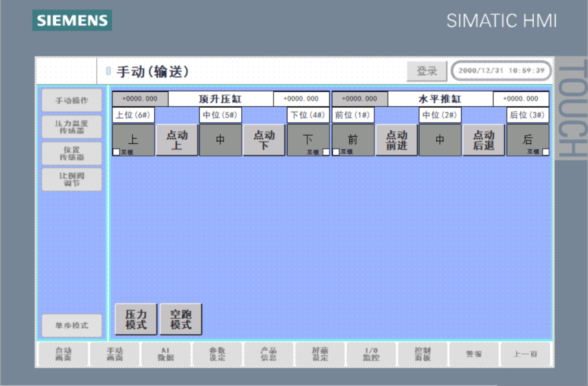Toggle the interlock checkbox on the 上 button
The height and width of the screenshot is (386, 588).
coord(116,152)
